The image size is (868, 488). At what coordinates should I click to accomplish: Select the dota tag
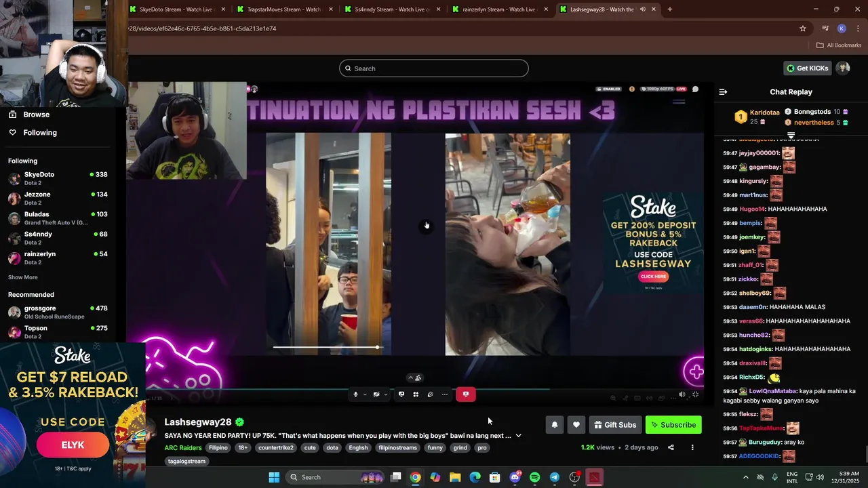point(332,448)
